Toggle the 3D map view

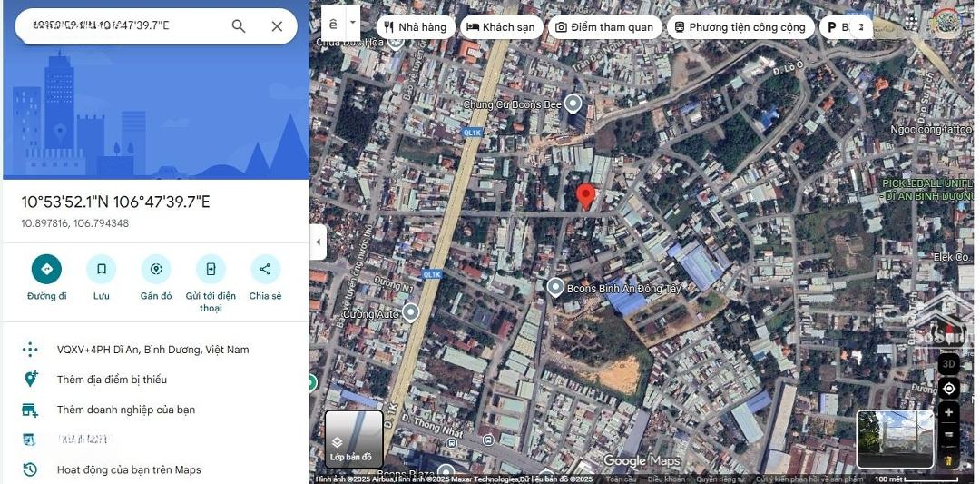949,364
